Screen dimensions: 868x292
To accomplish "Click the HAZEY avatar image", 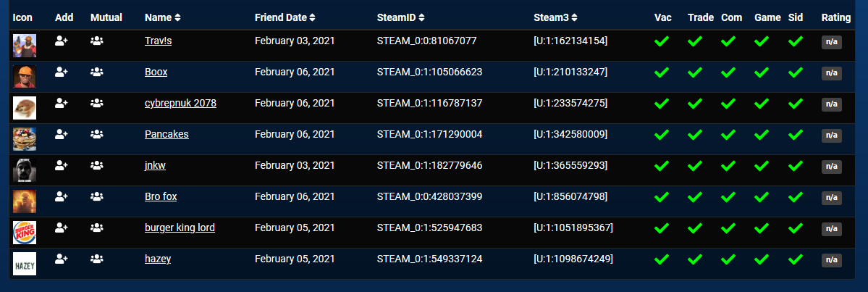I will coord(25,264).
